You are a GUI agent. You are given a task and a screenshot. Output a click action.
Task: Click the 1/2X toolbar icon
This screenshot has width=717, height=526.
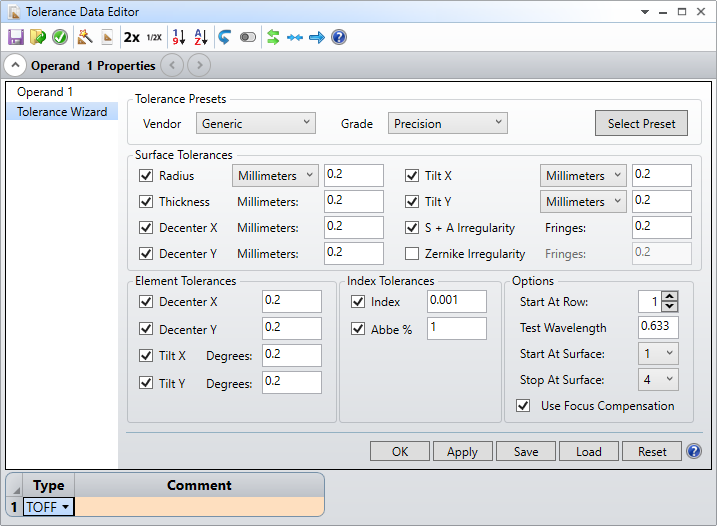click(153, 37)
